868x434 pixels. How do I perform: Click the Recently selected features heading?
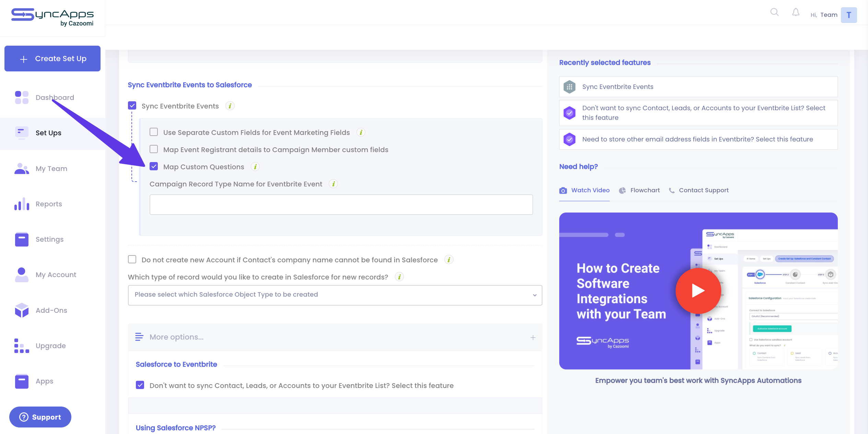click(x=605, y=62)
